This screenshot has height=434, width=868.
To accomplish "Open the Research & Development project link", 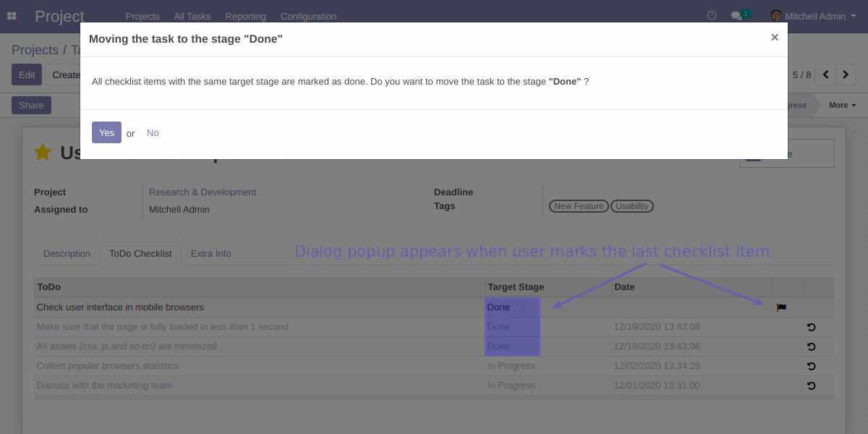I will point(202,192).
